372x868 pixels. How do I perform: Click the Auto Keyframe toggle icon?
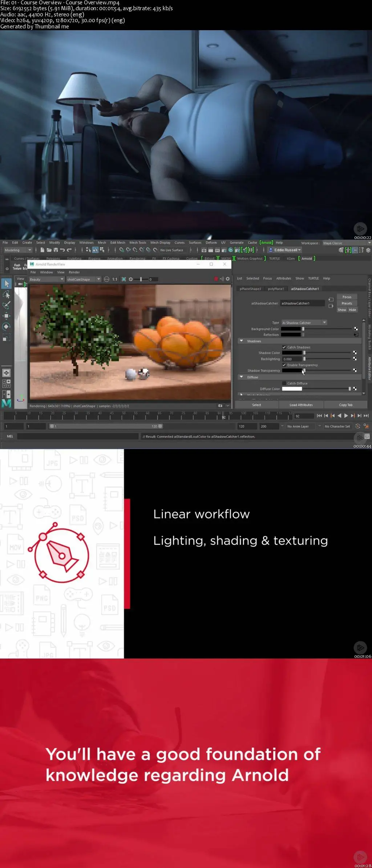point(357,426)
